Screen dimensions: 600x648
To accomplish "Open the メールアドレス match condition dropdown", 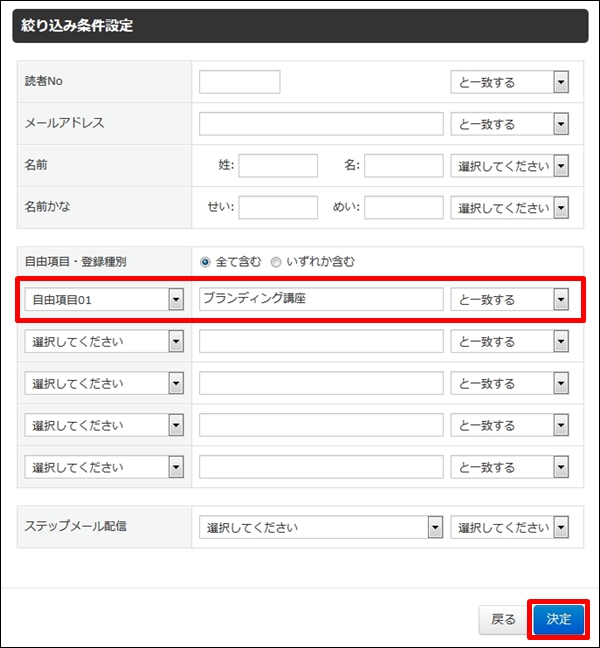I will (x=510, y=124).
